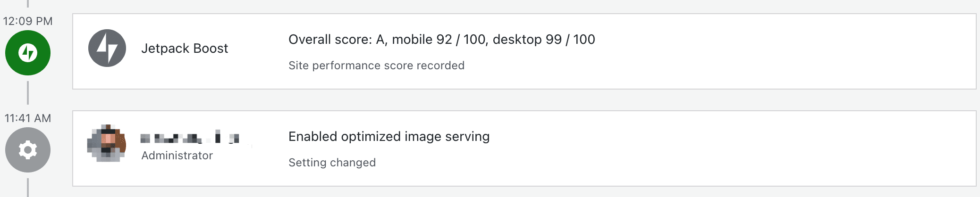The width and height of the screenshot is (980, 197).
Task: Click timeline line below the gear icon
Action: pyautogui.click(x=28, y=188)
